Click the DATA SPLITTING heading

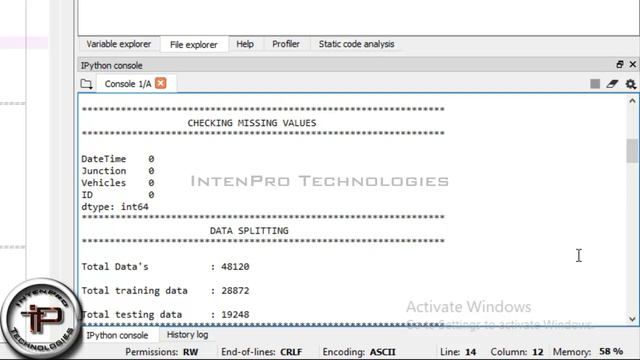pyautogui.click(x=249, y=231)
